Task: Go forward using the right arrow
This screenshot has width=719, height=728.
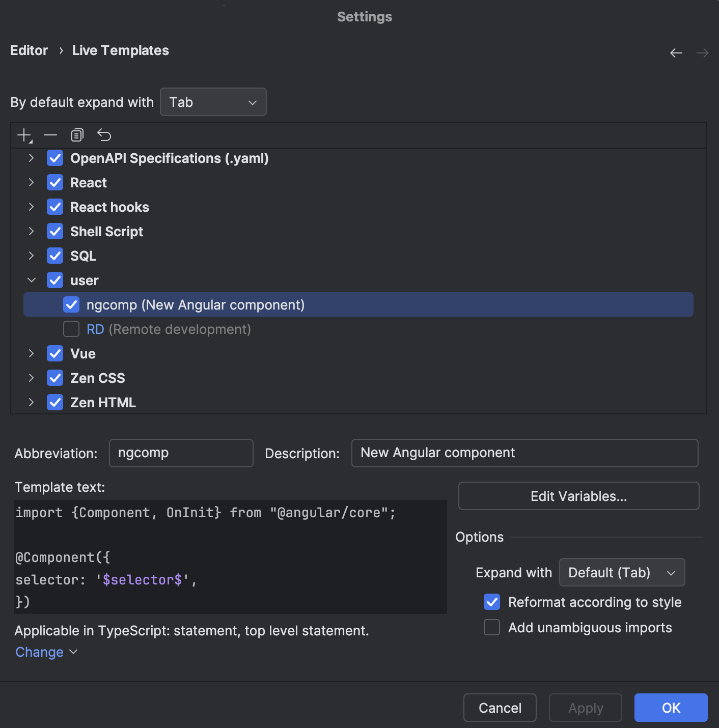Action: 703,53
